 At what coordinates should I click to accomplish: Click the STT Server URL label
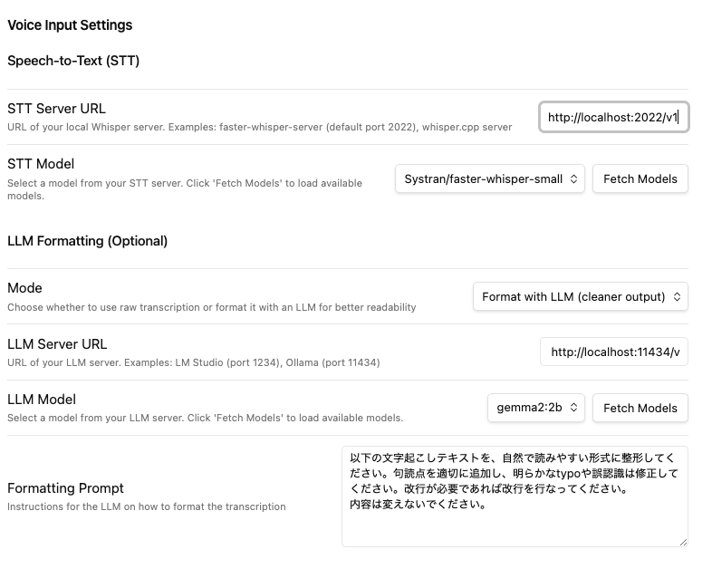[x=56, y=109]
